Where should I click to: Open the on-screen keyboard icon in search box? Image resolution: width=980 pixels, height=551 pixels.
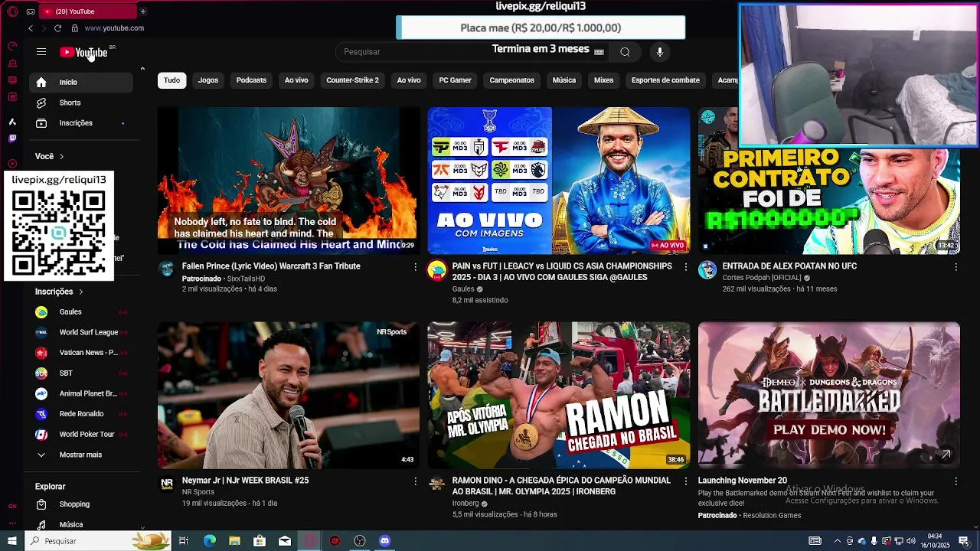point(599,52)
